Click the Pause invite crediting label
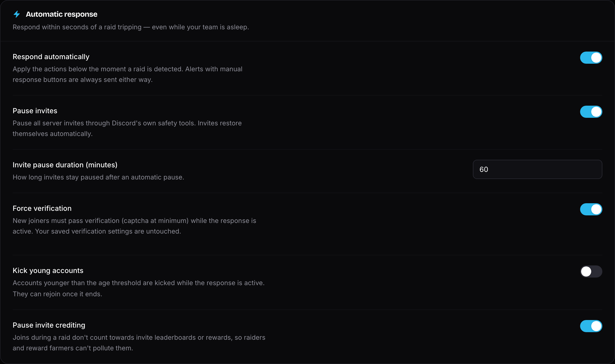The width and height of the screenshot is (615, 364). point(49,325)
